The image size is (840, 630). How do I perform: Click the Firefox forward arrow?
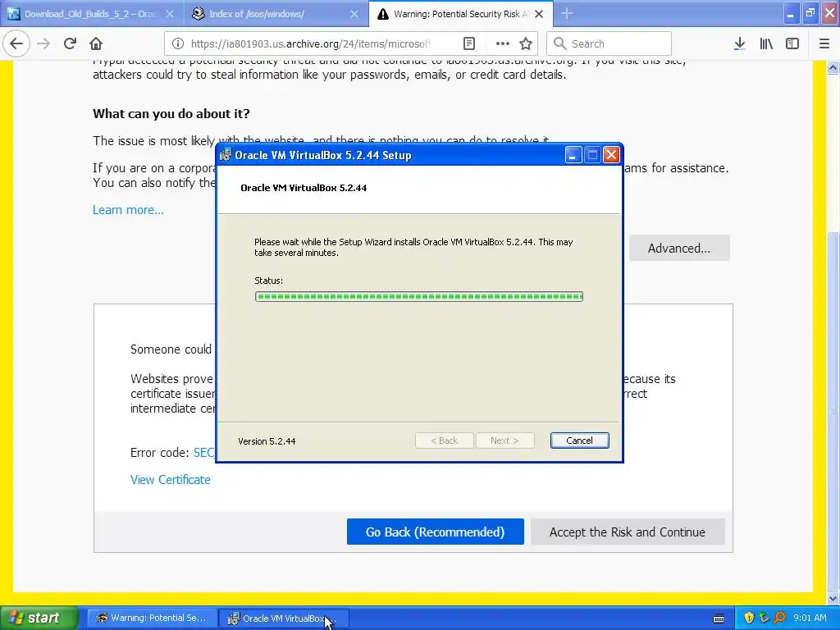coord(43,43)
